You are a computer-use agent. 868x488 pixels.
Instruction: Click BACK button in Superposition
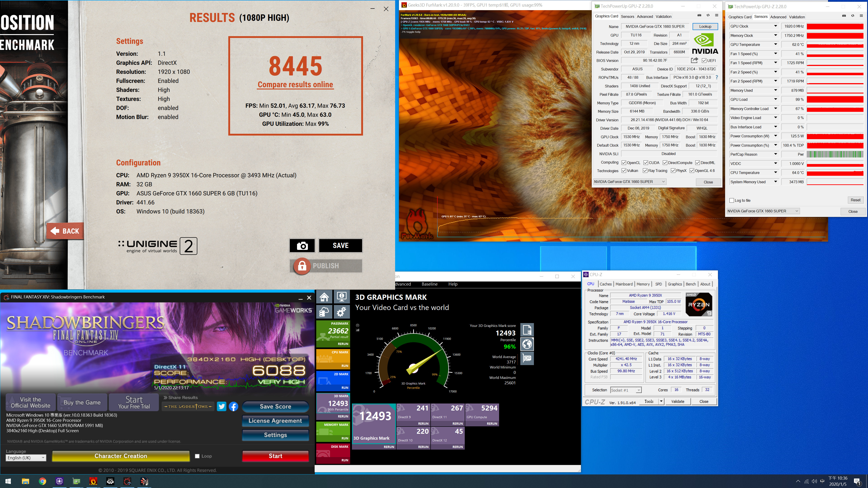click(x=65, y=231)
